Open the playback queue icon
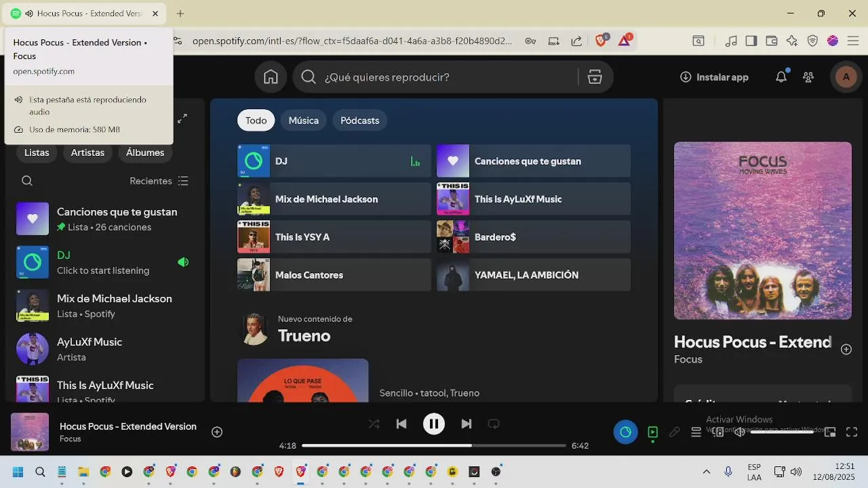Screen dimensions: 868x488 click(x=696, y=432)
